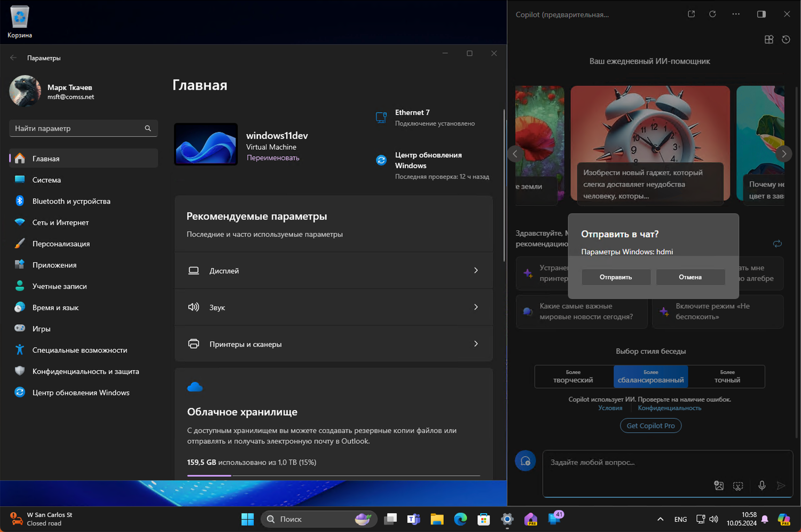The width and height of the screenshot is (801, 532).
Task: Open Учетные записи section
Action: 84,286
